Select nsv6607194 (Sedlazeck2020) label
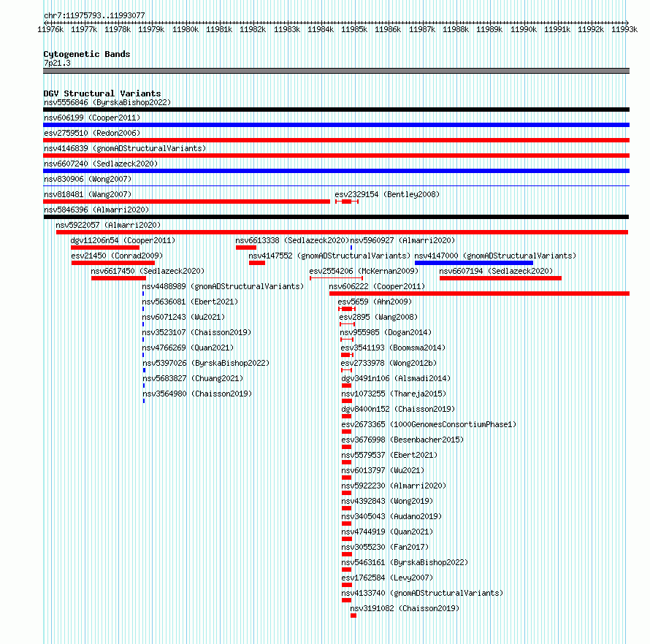 coord(496,271)
